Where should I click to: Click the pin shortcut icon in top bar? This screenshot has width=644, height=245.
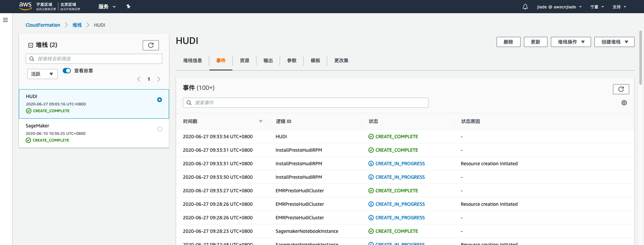pos(128,6)
